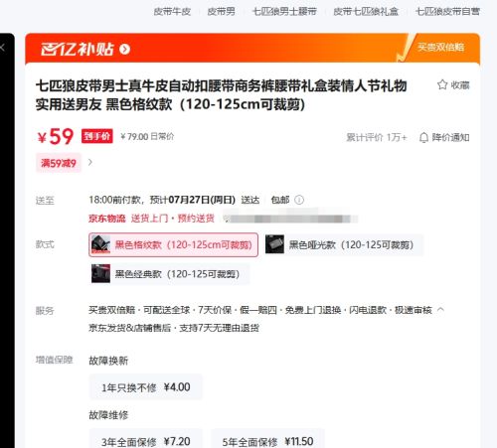Click the arrow icon beside 百亿补贴
The image size is (497, 448).
pyautogui.click(x=124, y=50)
